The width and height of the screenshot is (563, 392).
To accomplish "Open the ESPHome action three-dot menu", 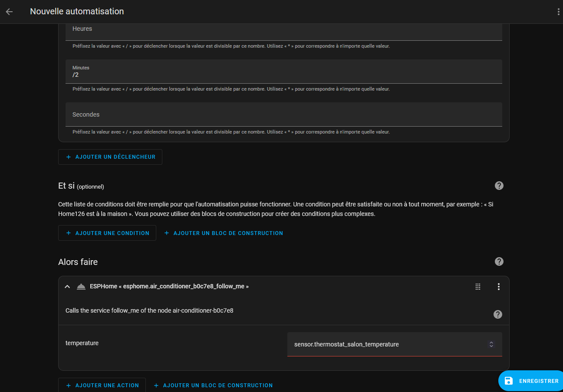I will tap(498, 287).
